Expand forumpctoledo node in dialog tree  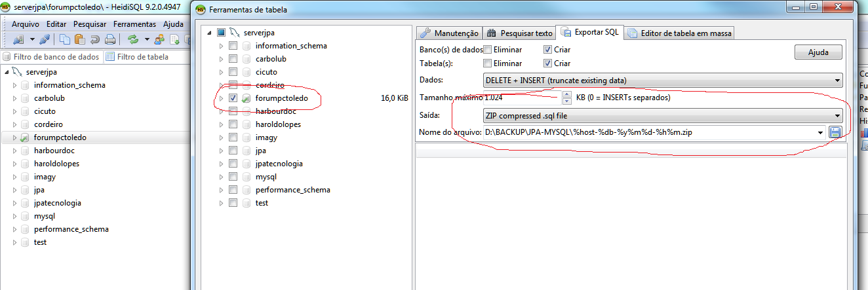tap(221, 98)
